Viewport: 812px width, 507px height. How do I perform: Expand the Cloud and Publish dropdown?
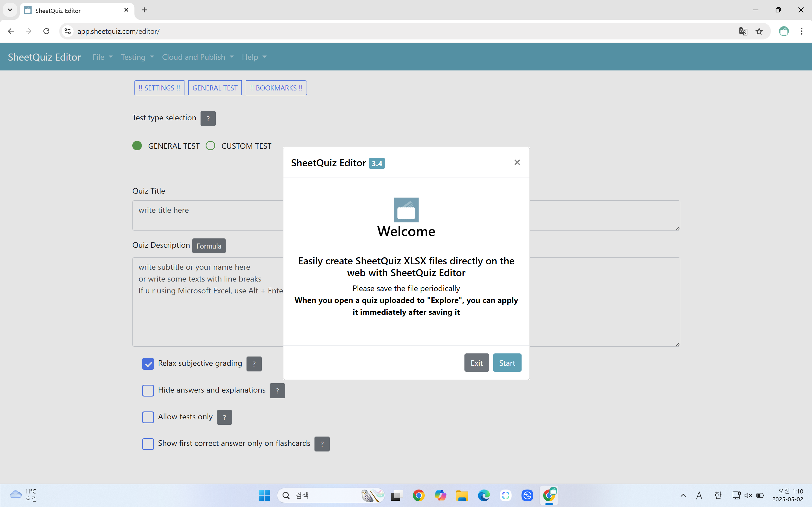point(198,57)
